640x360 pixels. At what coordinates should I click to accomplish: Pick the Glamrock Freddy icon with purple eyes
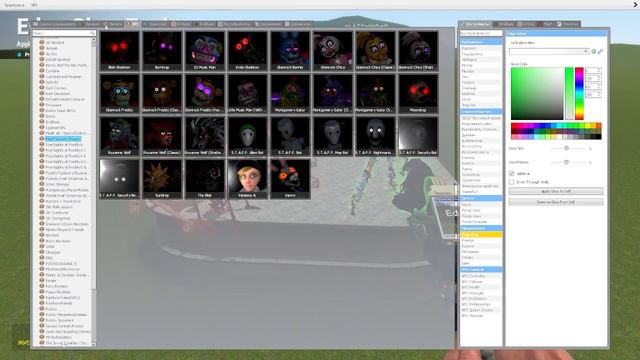[204, 93]
